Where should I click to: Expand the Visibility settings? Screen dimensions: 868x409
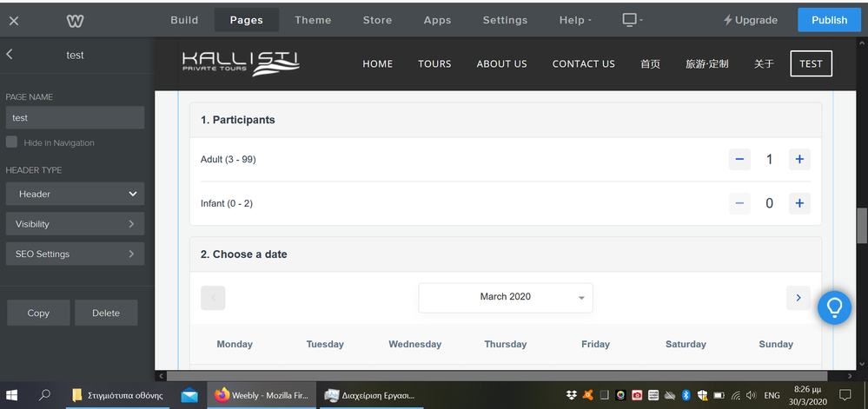(75, 224)
